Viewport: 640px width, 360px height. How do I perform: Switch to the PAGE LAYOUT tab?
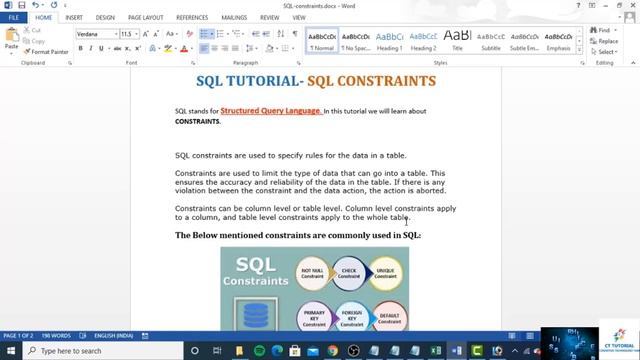tap(145, 18)
